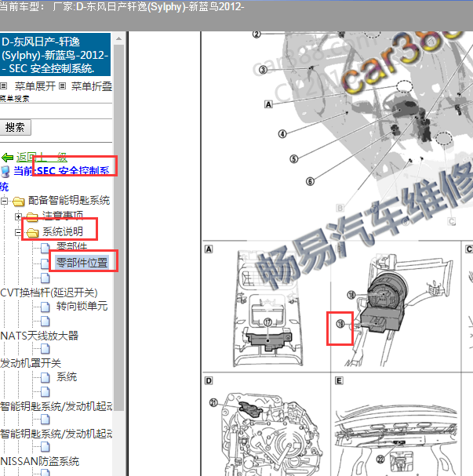
Task: Click the 返回上一级 link
Action: coord(42,158)
